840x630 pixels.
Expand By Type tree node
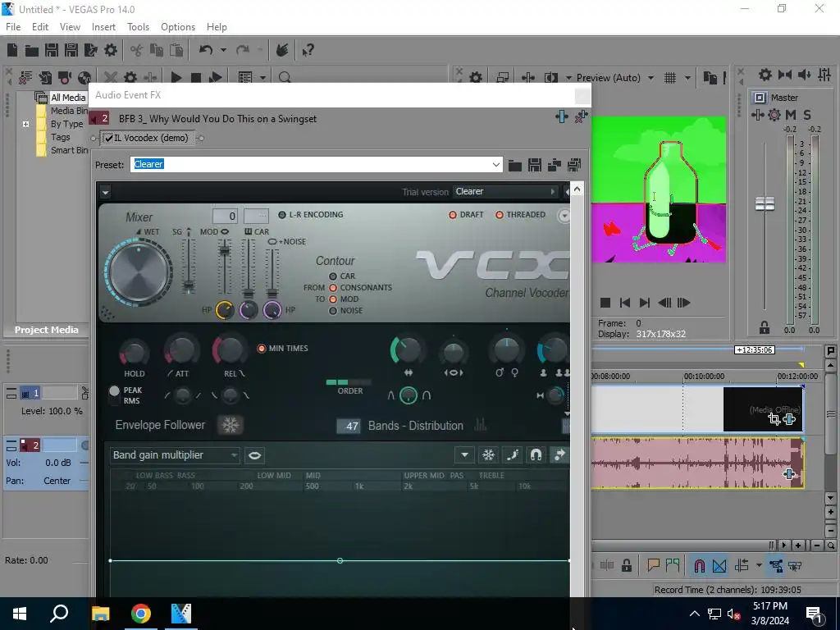(x=25, y=125)
